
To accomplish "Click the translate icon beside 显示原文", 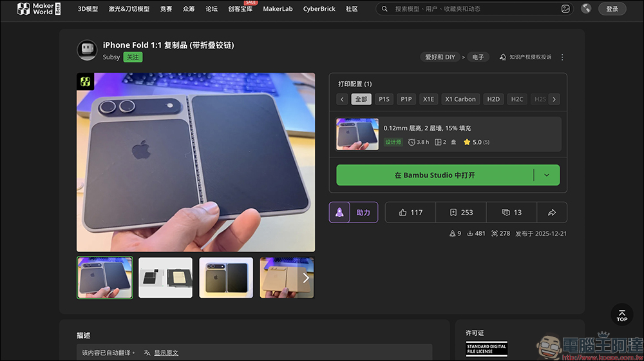I will (147, 353).
